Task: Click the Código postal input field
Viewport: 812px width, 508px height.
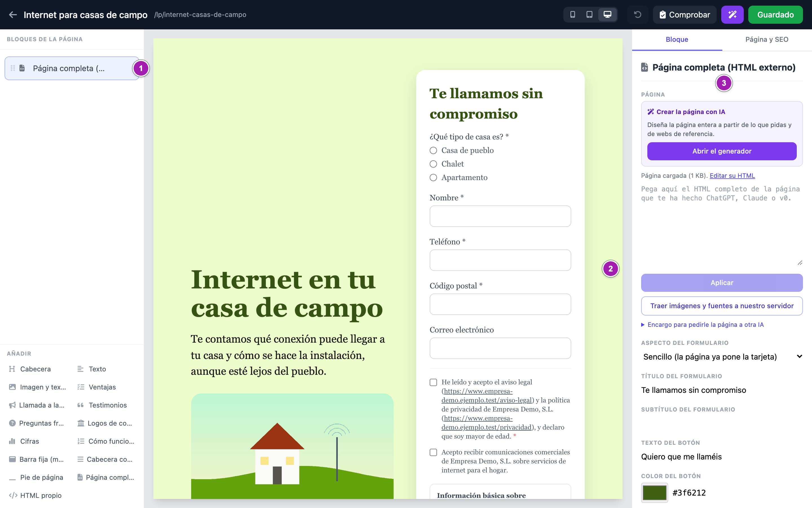Action: 500,304
